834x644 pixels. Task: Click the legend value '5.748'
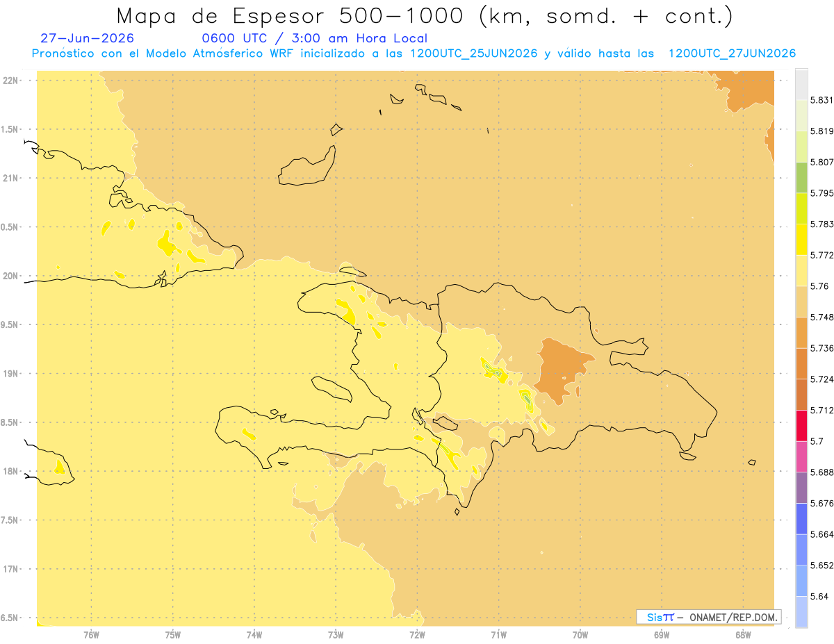[x=821, y=317]
